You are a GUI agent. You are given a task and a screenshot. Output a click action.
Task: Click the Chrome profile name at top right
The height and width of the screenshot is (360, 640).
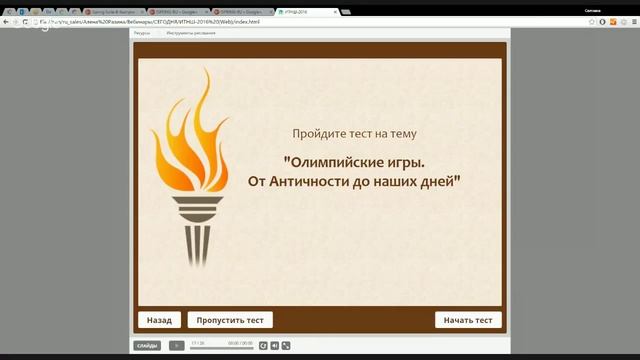[x=592, y=11]
